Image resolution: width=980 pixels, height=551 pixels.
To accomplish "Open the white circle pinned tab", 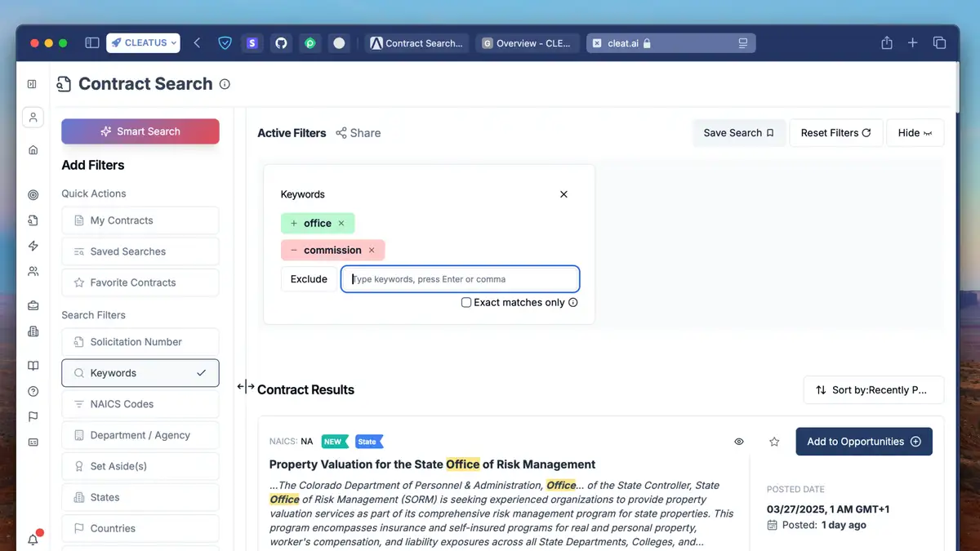I will pyautogui.click(x=339, y=43).
